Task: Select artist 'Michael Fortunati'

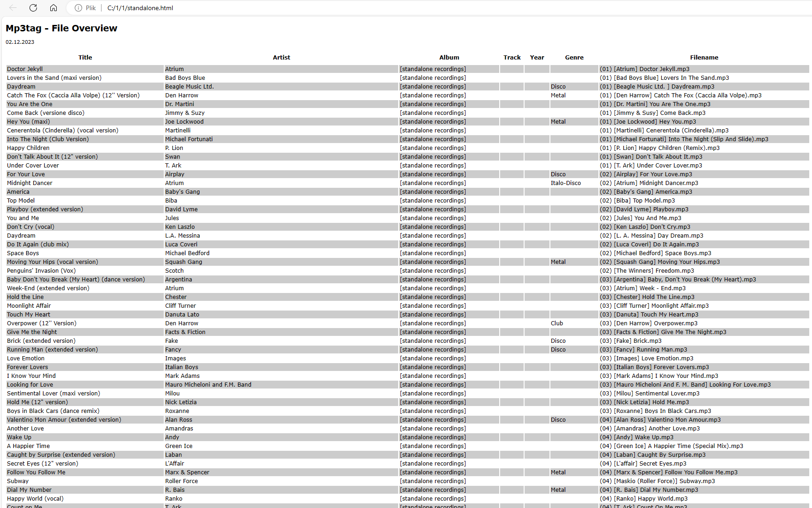Action: pos(189,139)
